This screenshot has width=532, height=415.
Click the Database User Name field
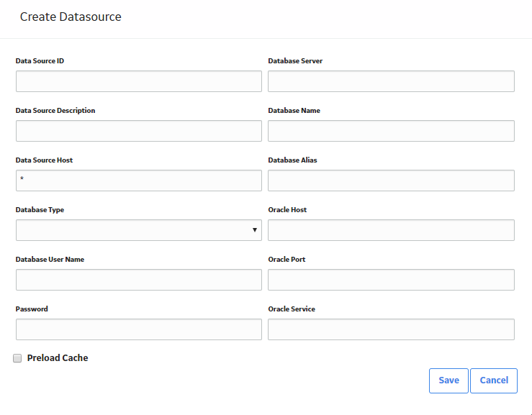click(x=139, y=280)
